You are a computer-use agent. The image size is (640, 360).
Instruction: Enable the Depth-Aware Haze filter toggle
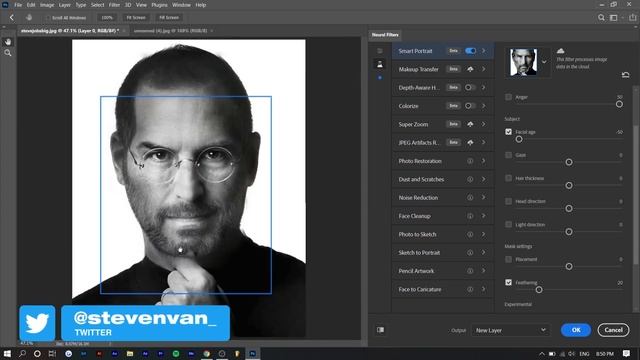470,87
